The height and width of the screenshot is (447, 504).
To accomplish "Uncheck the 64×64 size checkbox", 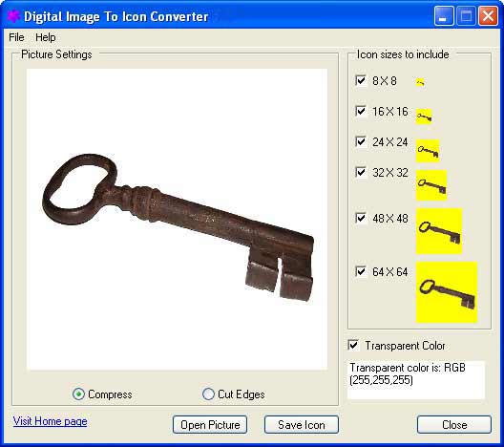I will pyautogui.click(x=361, y=271).
